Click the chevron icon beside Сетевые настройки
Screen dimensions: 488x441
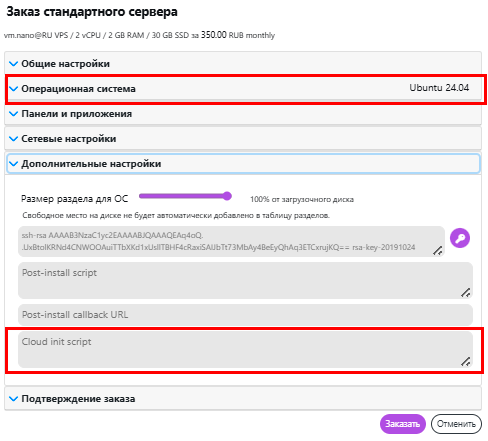click(x=13, y=139)
